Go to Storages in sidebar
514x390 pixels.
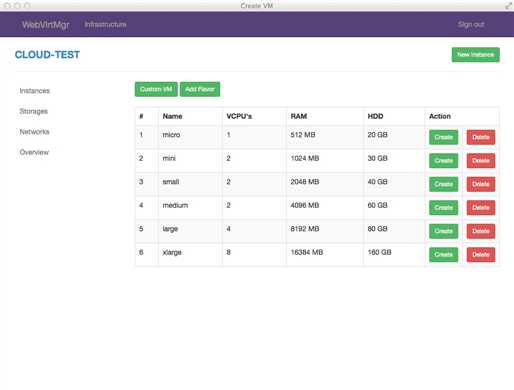click(34, 111)
